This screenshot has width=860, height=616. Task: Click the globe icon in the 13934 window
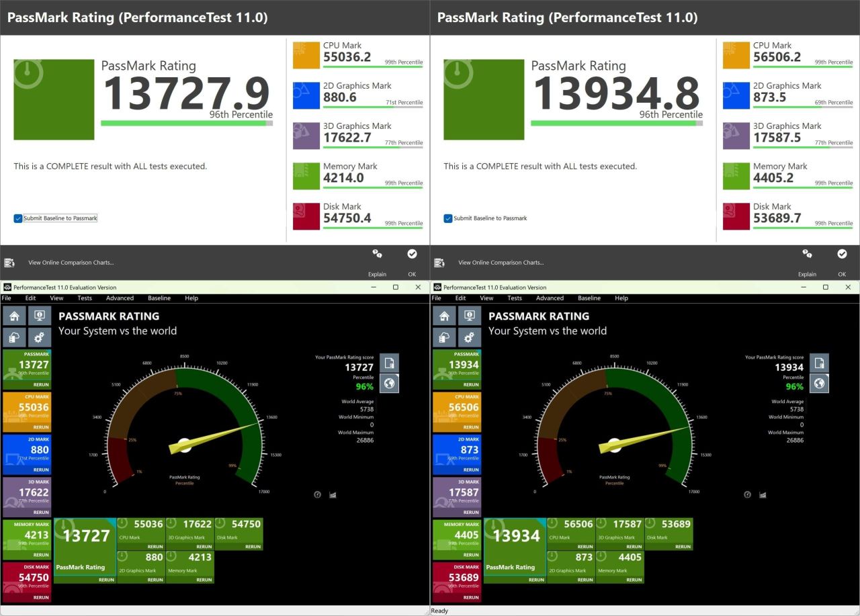click(819, 384)
